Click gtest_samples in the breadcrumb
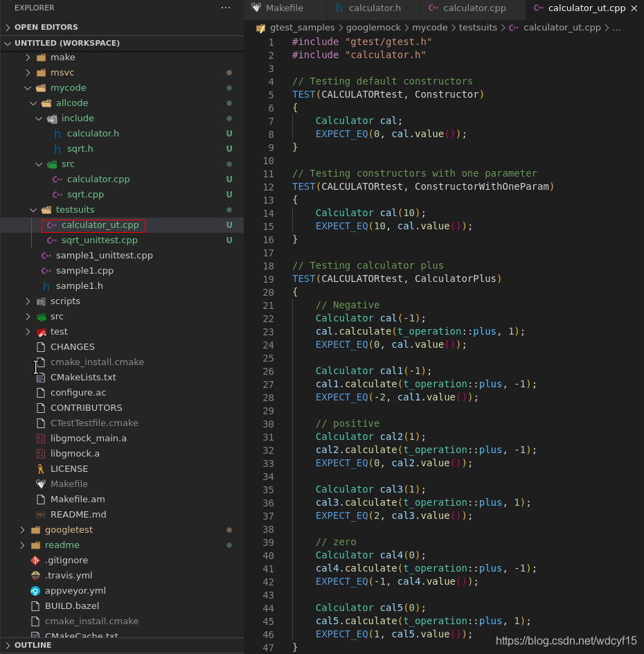644x654 pixels. [x=302, y=28]
